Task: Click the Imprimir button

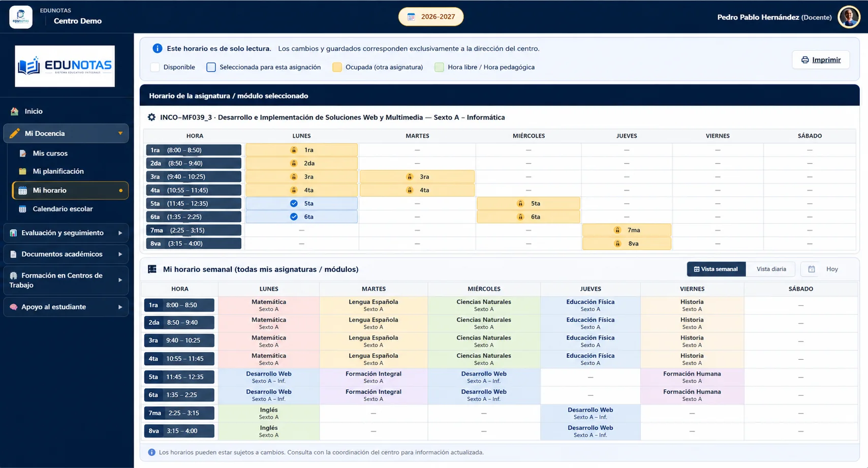Action: (x=821, y=60)
